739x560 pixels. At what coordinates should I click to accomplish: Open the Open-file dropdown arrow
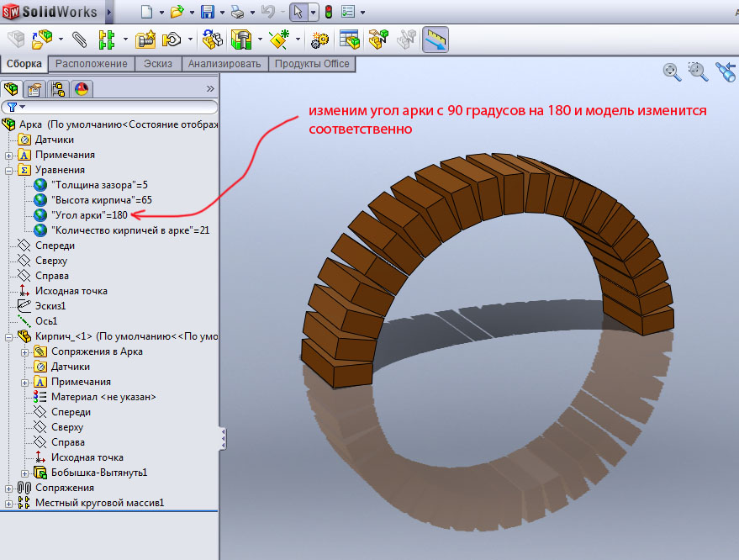190,13
